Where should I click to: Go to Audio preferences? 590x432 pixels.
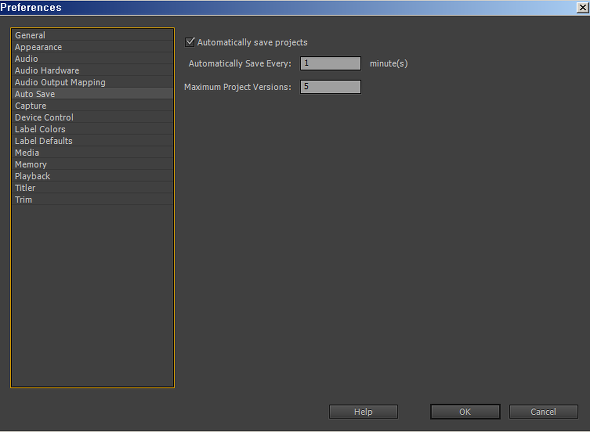pyautogui.click(x=93, y=59)
